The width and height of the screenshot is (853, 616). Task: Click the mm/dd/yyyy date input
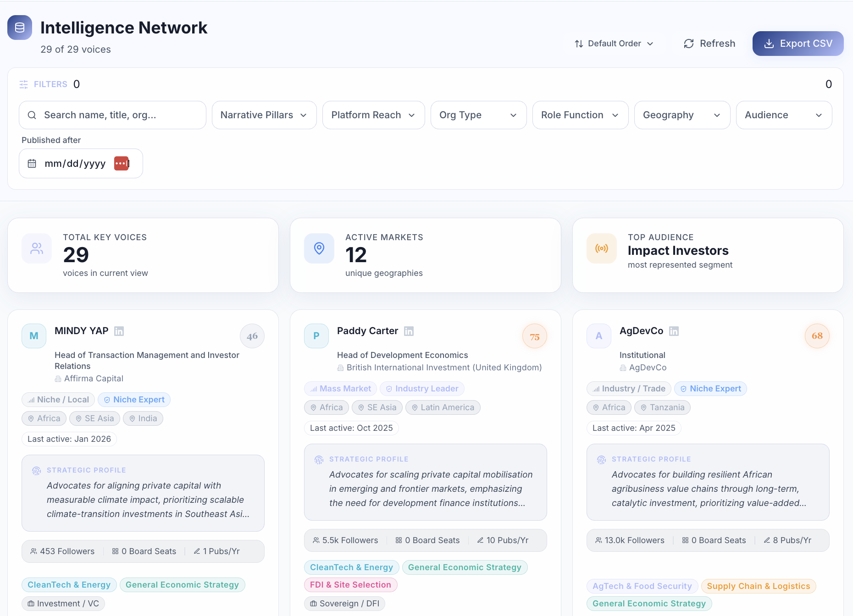pyautogui.click(x=81, y=164)
